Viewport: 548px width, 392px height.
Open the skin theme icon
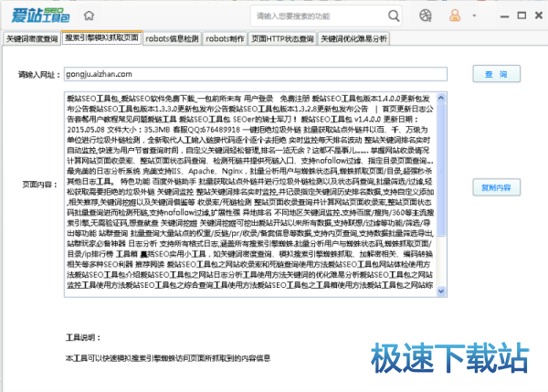coord(426,16)
